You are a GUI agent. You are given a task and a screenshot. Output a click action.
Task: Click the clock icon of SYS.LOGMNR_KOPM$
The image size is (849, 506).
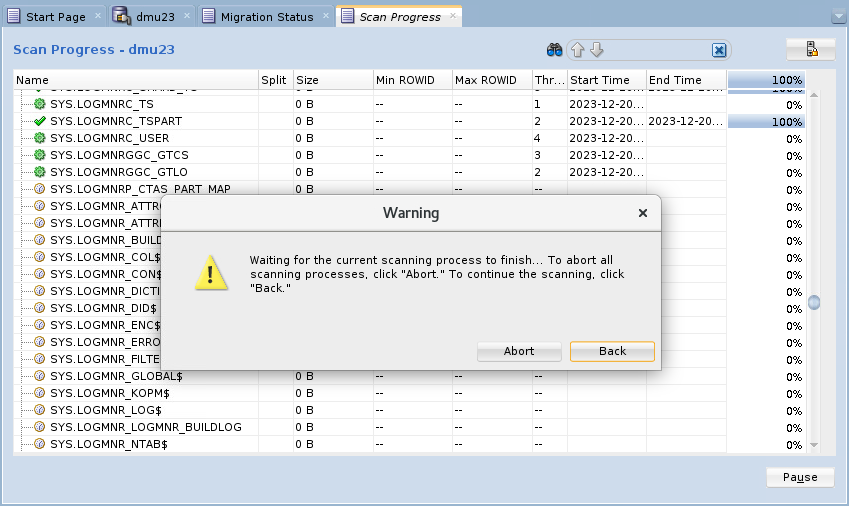click(x=40, y=393)
